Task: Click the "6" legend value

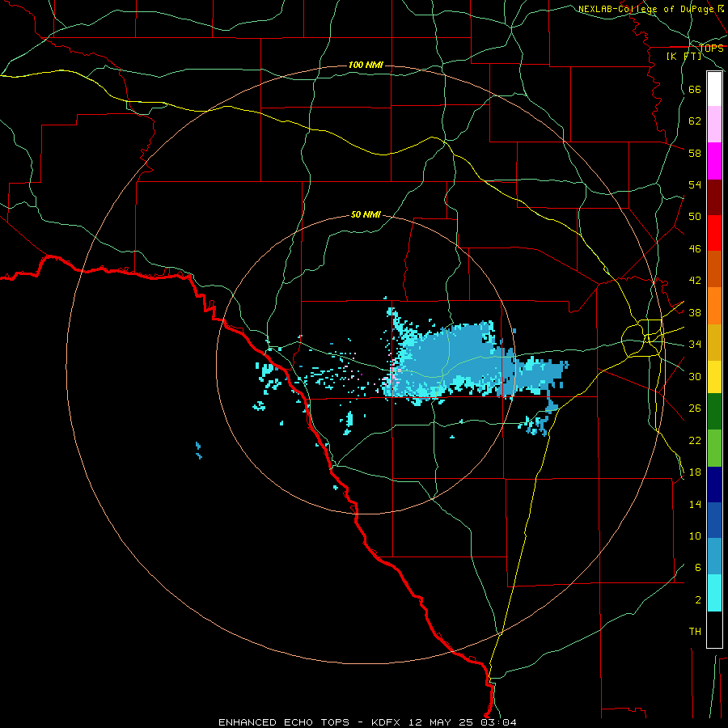Action: [698, 568]
